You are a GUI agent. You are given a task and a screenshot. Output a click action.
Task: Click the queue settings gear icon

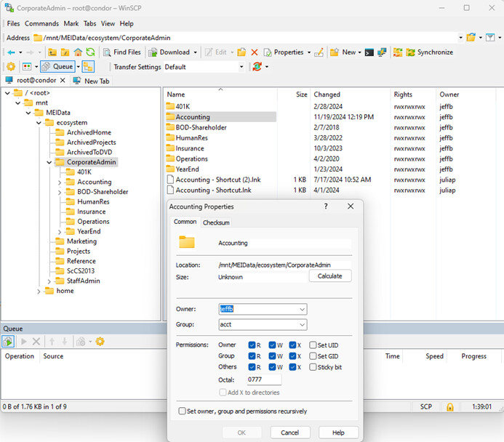tap(100, 342)
